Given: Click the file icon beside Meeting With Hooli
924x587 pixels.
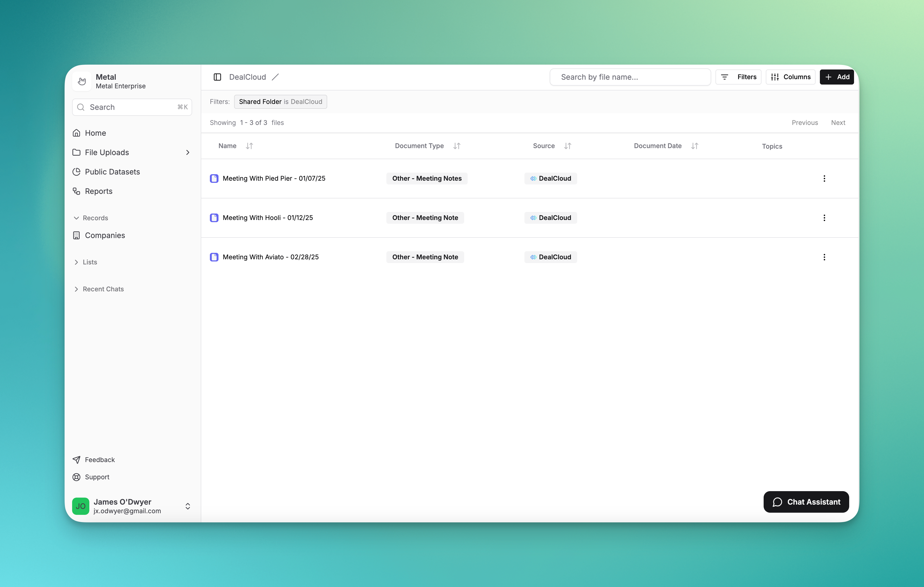Looking at the screenshot, I should click(214, 218).
